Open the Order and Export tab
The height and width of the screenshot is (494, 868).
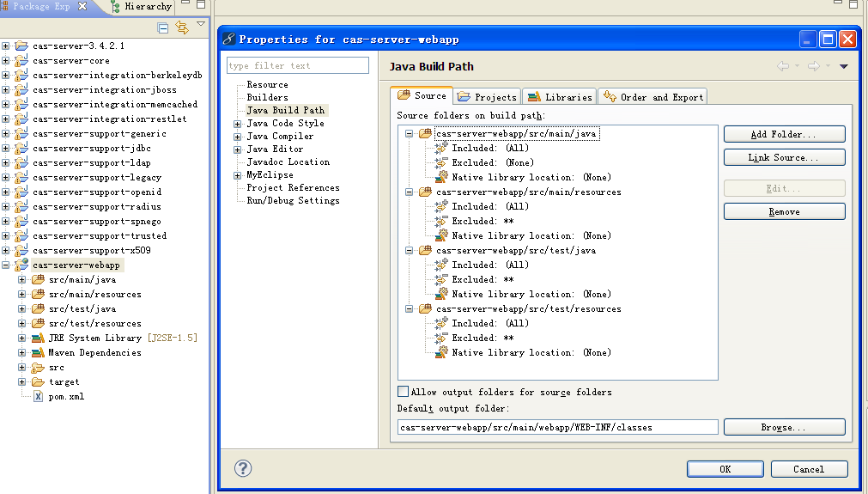click(x=653, y=97)
